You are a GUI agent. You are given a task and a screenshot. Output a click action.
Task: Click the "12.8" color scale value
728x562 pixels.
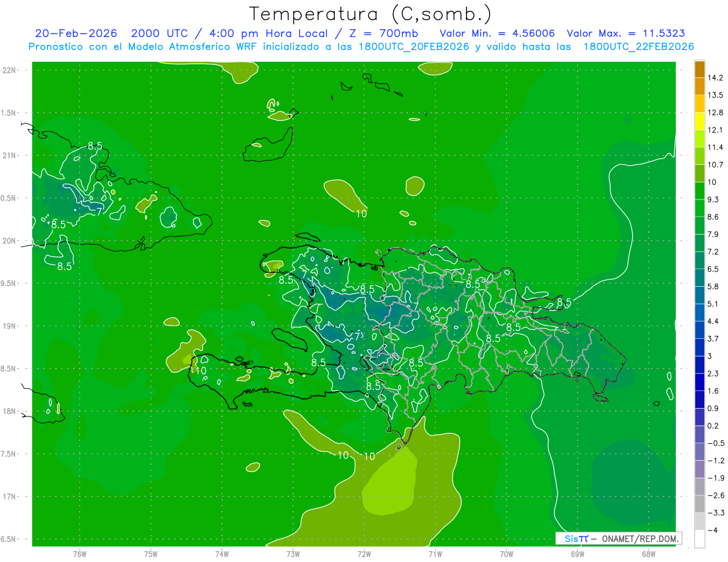point(716,113)
